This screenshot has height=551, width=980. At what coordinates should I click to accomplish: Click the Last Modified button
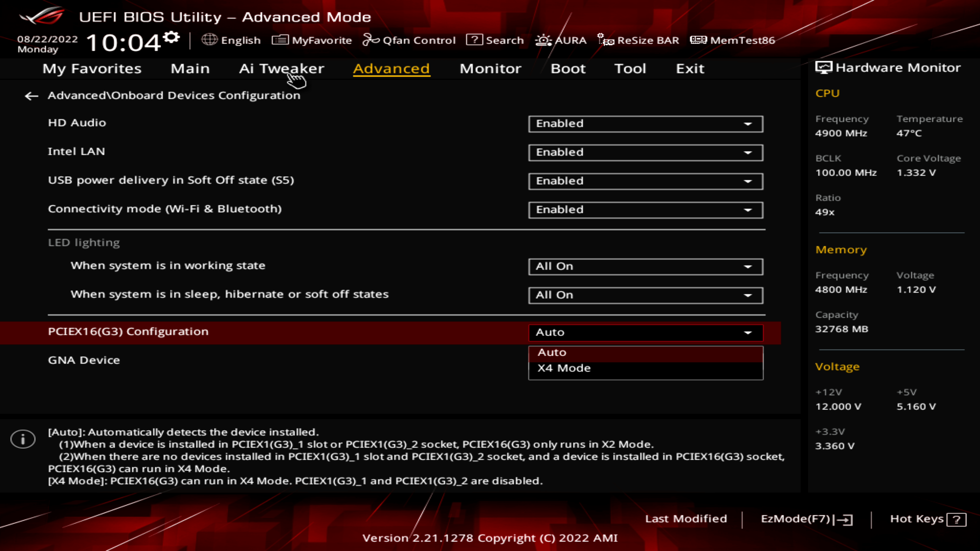(685, 519)
